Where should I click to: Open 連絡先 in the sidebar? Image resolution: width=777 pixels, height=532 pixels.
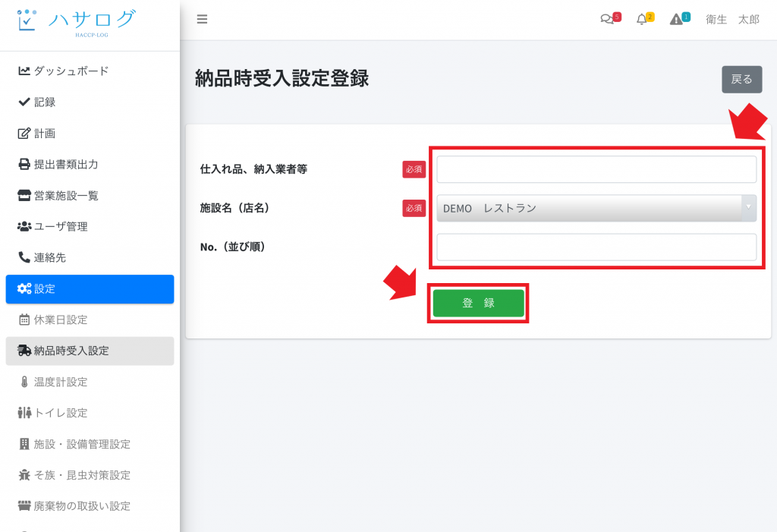90,257
